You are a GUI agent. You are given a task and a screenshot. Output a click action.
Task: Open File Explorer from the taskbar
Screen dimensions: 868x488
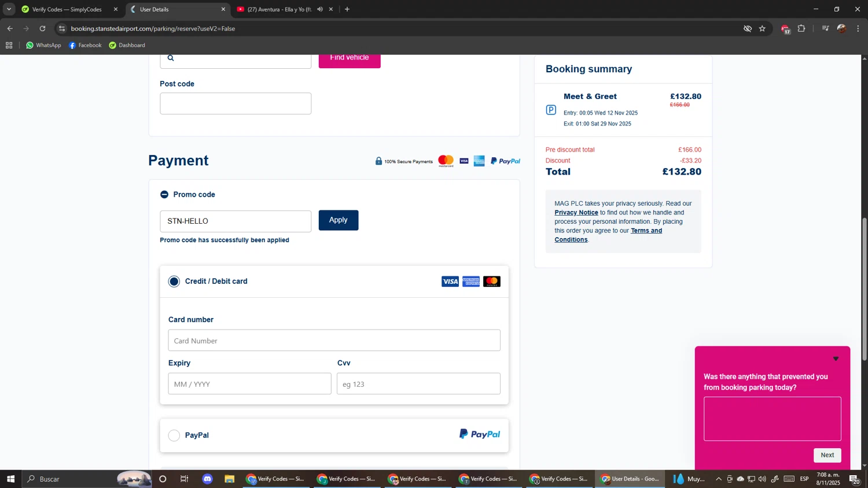[230, 479]
